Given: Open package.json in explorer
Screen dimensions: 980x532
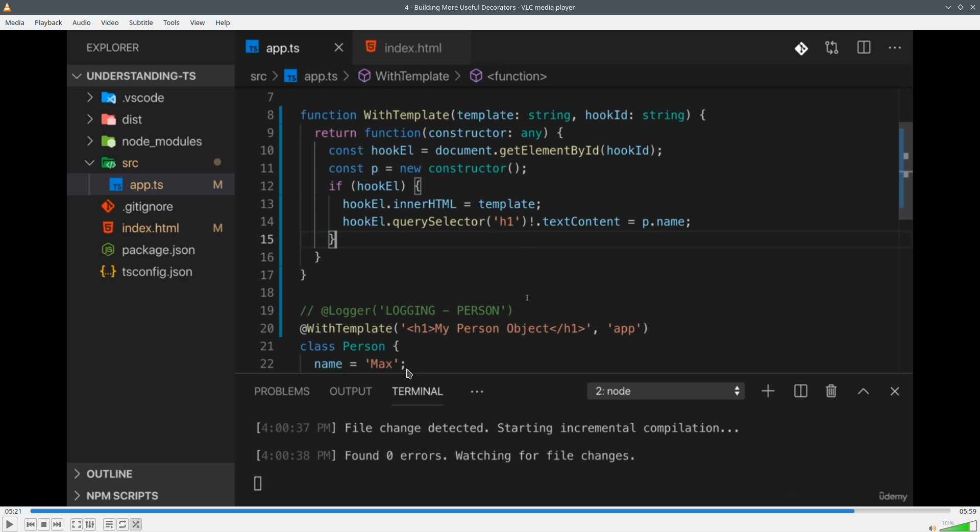Looking at the screenshot, I should point(151,250).
